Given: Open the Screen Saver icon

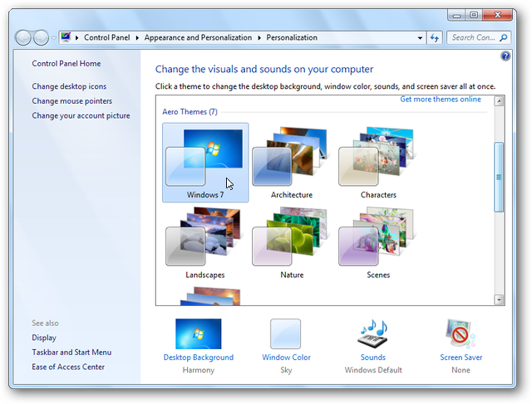Looking at the screenshot, I should [x=461, y=334].
